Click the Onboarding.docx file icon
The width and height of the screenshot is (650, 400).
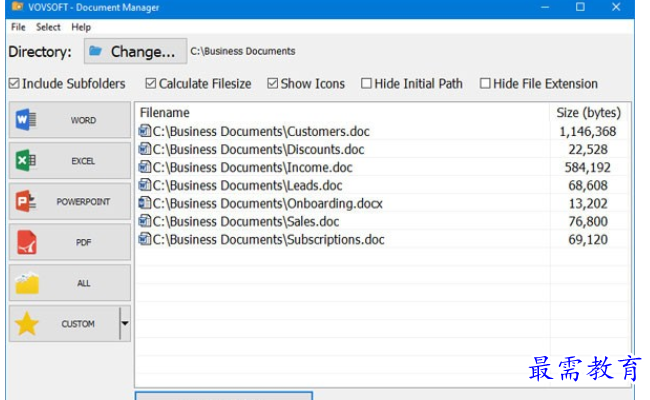[x=145, y=203]
